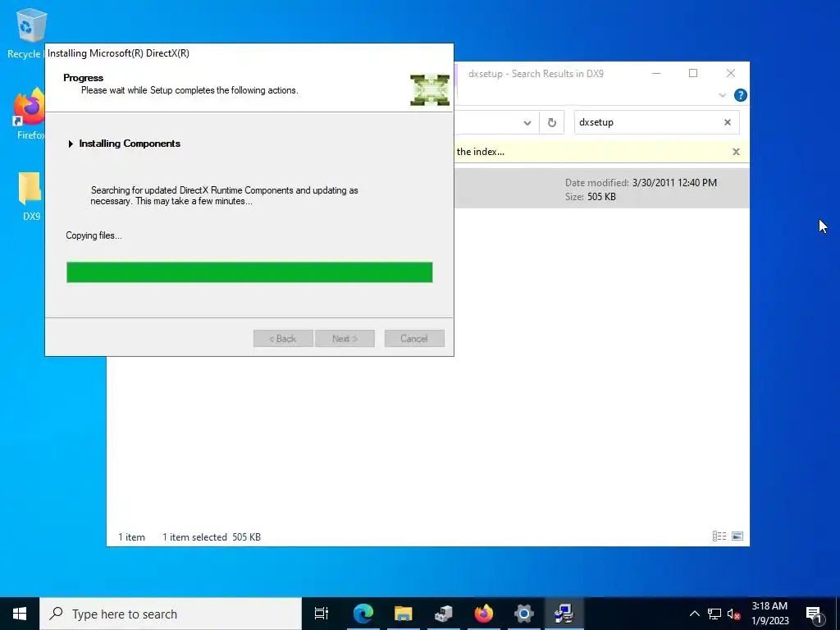Screen dimensions: 840x630
Task: Close the Explorer search results window
Action: click(x=731, y=73)
